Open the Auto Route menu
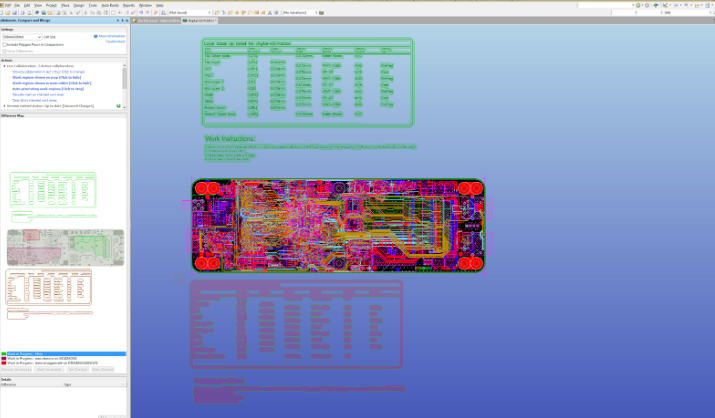This screenshot has width=715, height=418. click(110, 5)
